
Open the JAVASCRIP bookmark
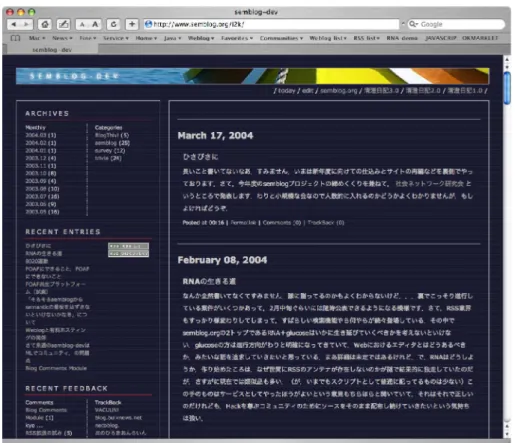[x=441, y=38]
